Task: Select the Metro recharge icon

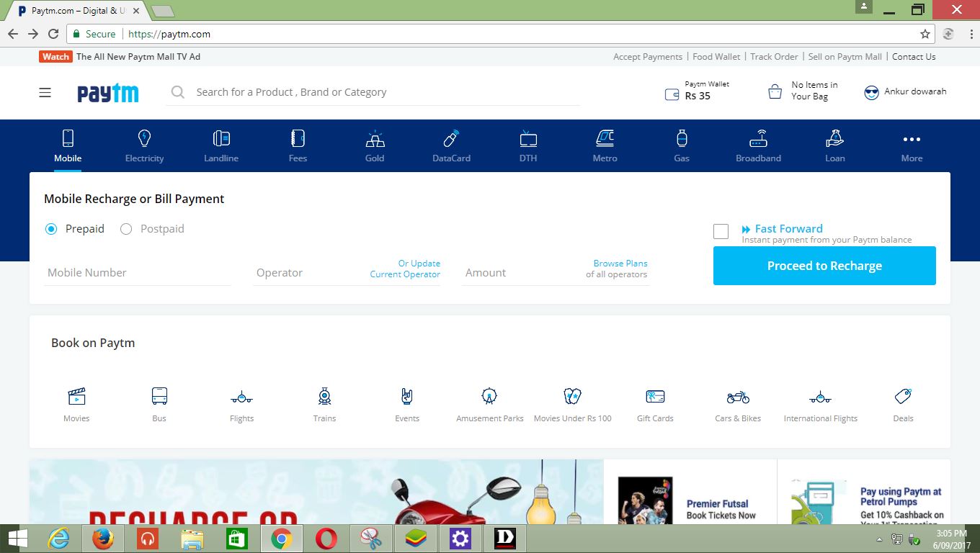Action: pyautogui.click(x=605, y=138)
